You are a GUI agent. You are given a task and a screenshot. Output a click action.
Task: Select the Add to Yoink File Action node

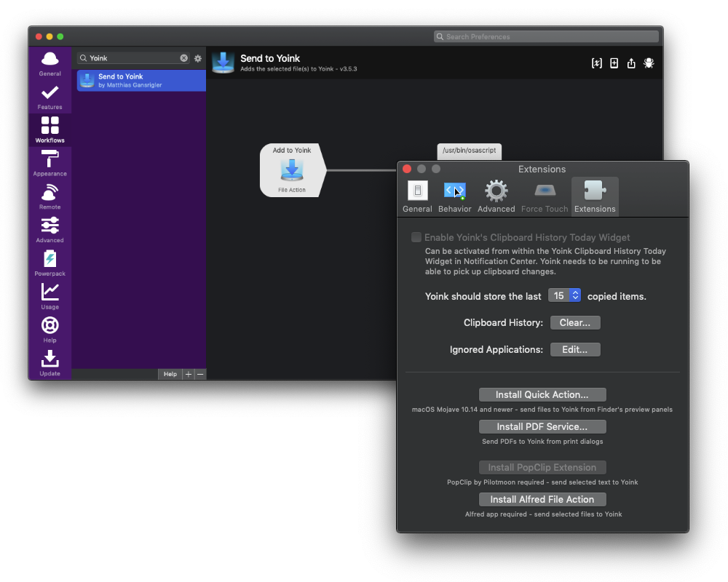click(x=293, y=170)
